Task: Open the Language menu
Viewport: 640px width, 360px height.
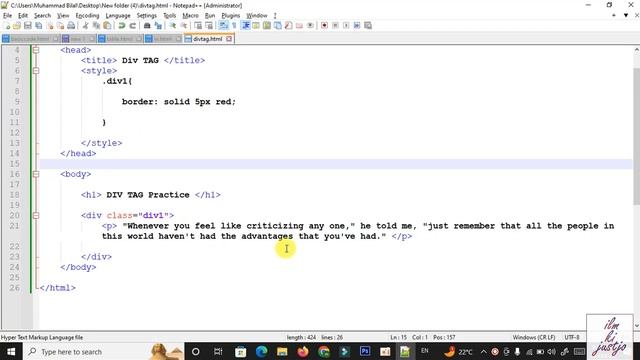Action: (118, 16)
